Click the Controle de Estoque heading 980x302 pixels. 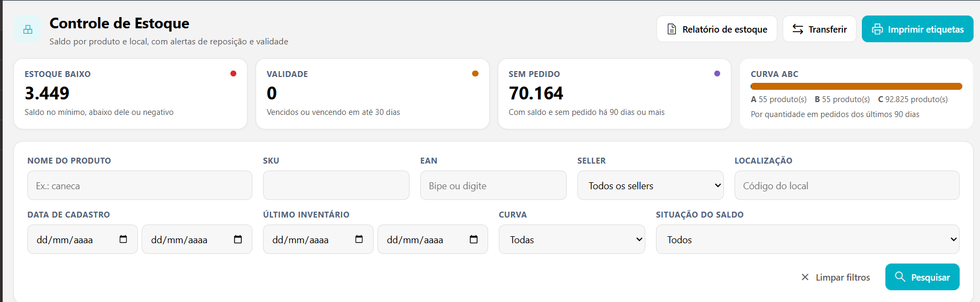coord(119,24)
